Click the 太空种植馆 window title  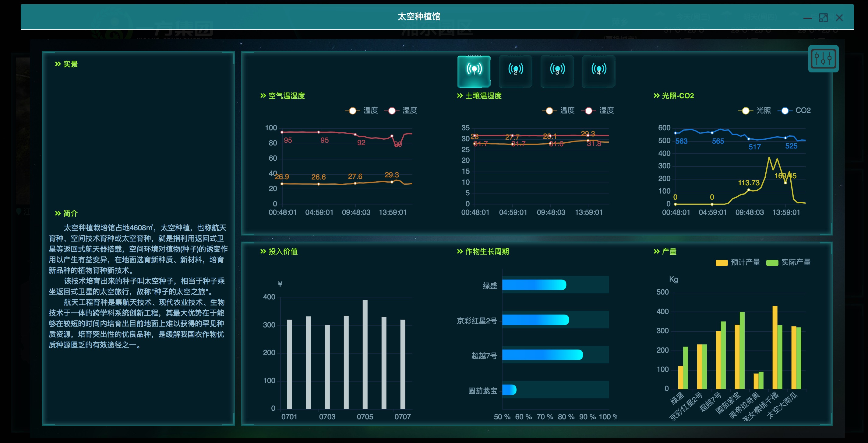point(419,16)
